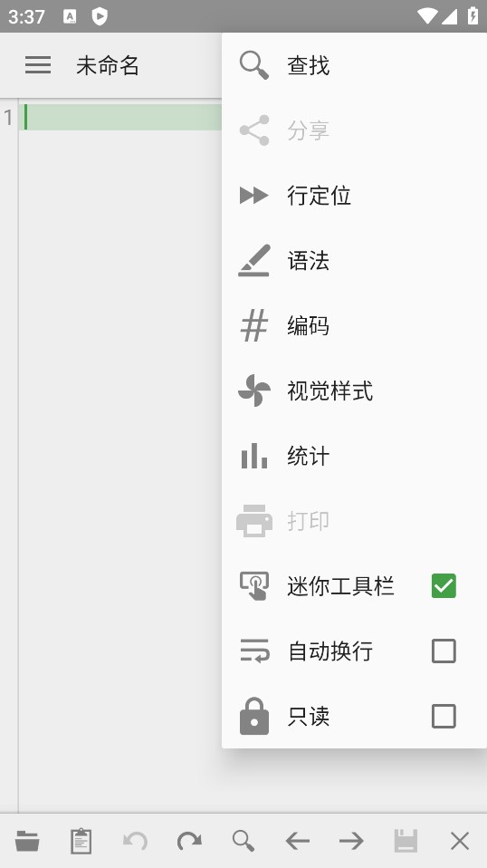Viewport: 487px width, 868px height.
Task: Tap the redo arrow icon
Action: (189, 841)
